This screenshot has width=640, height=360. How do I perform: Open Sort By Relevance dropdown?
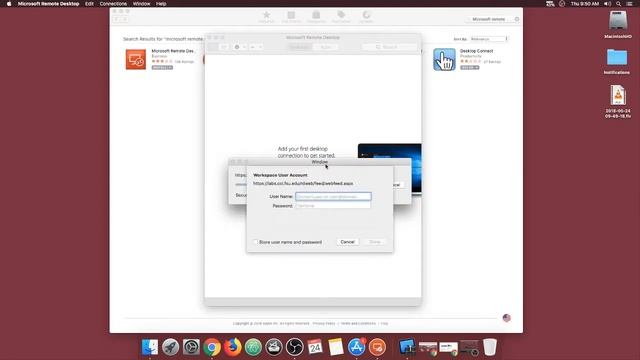(x=489, y=39)
